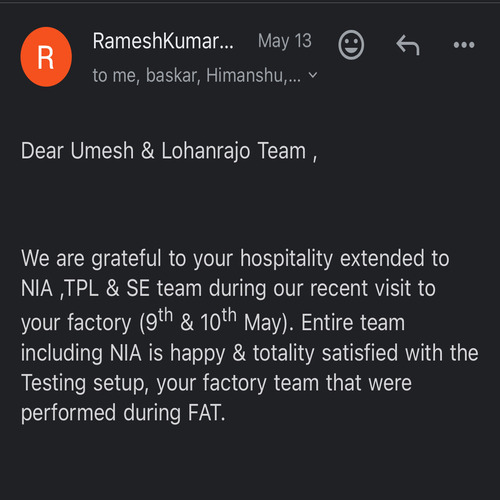Select the RameshKumar sender name
The width and height of the screenshot is (500, 500).
coord(163,41)
